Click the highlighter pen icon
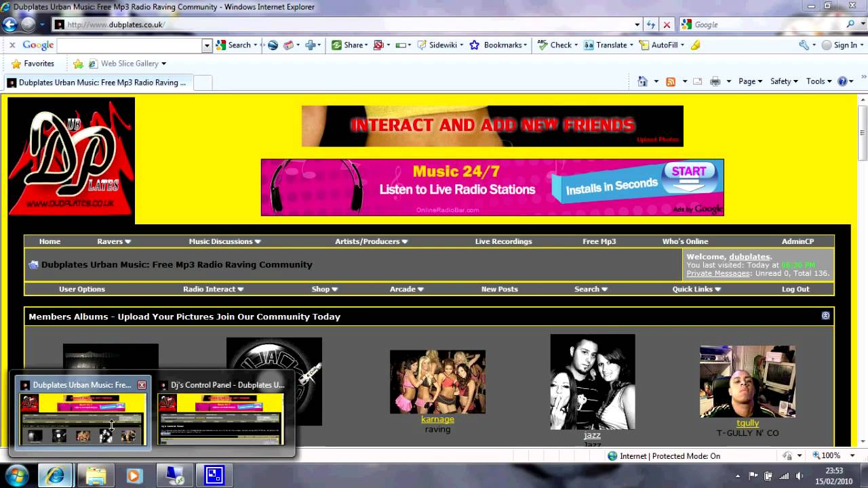Screen dimensions: 868x488 695,45
